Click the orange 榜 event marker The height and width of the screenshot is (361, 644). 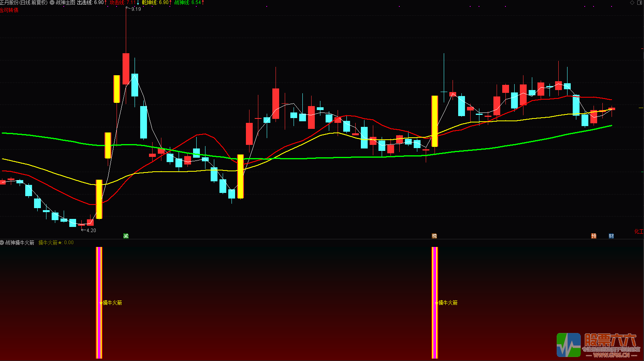click(434, 236)
